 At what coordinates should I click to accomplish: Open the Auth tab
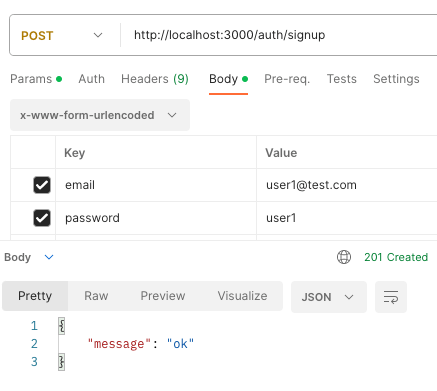(92, 79)
